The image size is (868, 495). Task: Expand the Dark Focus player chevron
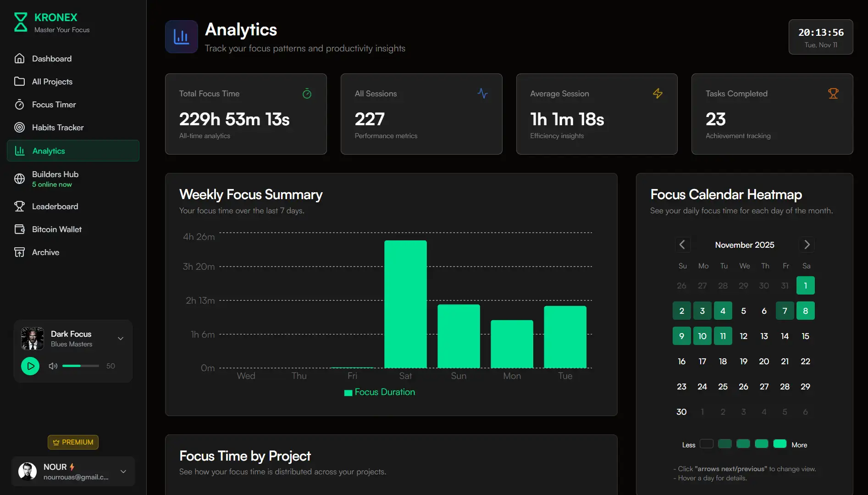[x=121, y=338]
